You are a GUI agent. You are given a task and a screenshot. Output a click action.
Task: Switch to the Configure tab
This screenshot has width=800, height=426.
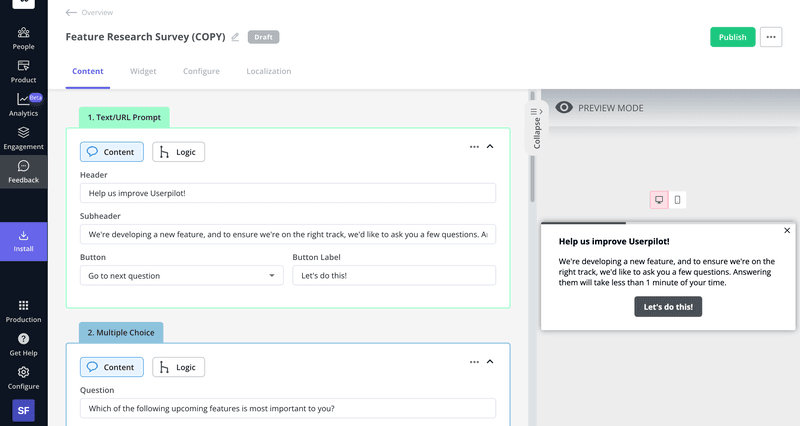[x=201, y=71]
